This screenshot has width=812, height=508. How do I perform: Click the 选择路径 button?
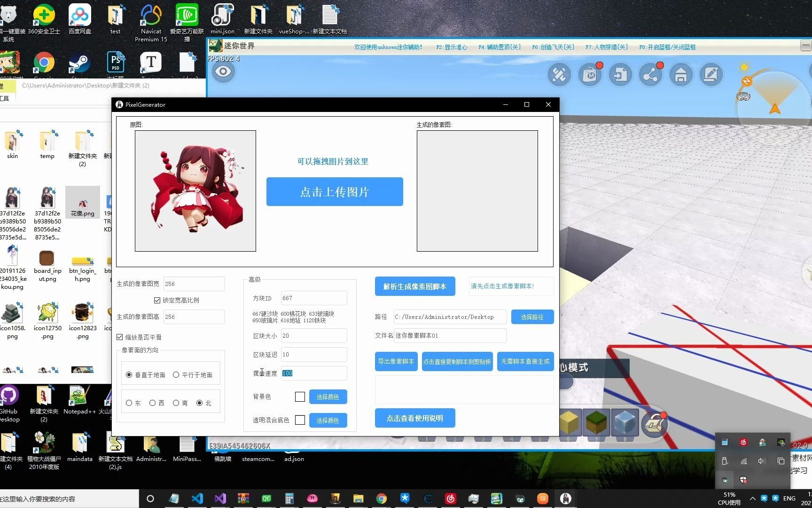pos(532,317)
